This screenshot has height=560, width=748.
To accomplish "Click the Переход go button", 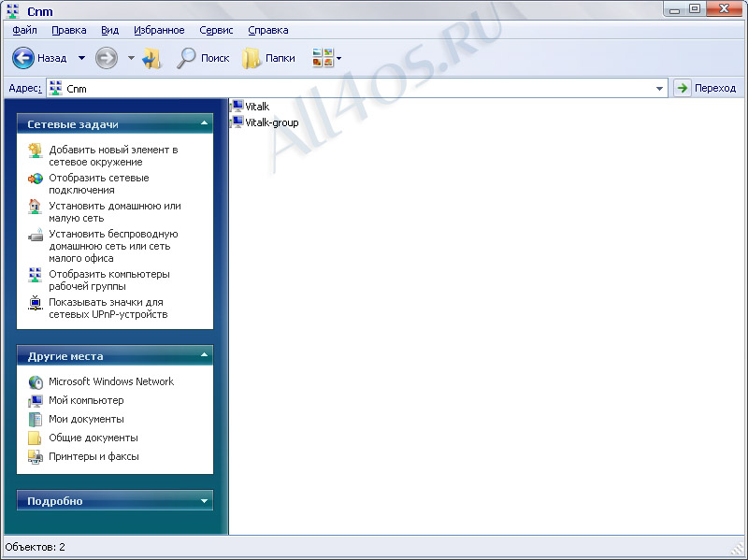I will [x=705, y=88].
